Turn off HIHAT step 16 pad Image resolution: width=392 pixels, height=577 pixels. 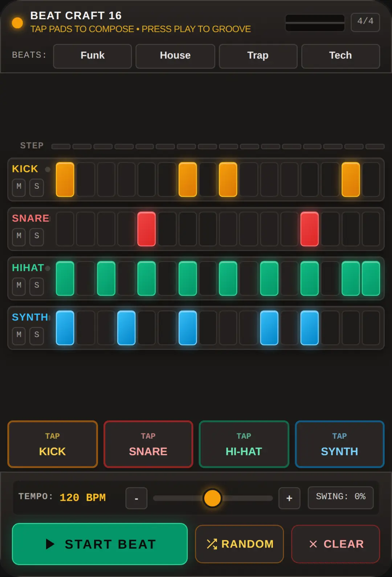(x=371, y=278)
